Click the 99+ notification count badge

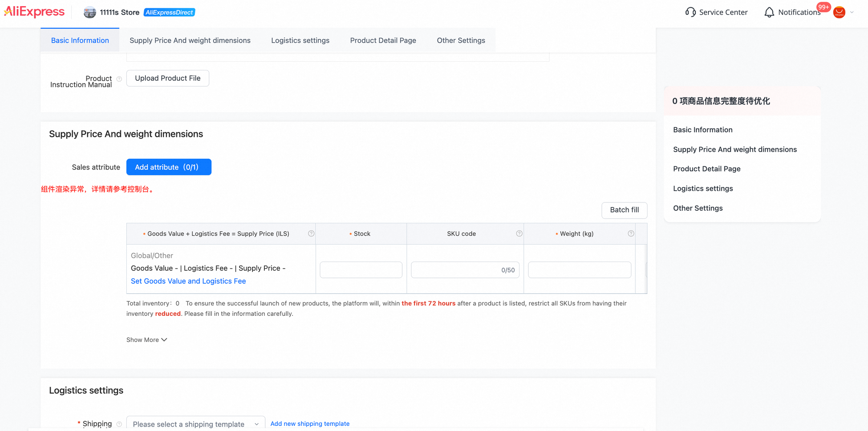coord(823,7)
